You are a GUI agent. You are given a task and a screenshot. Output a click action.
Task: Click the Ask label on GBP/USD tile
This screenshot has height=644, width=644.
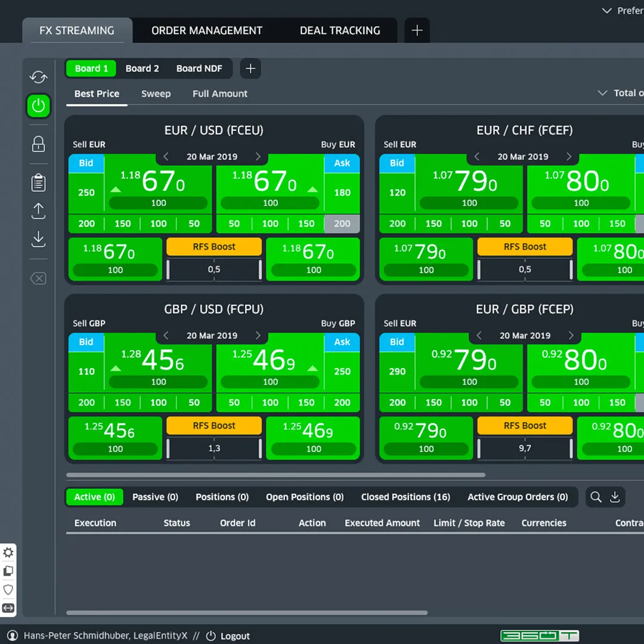click(342, 342)
